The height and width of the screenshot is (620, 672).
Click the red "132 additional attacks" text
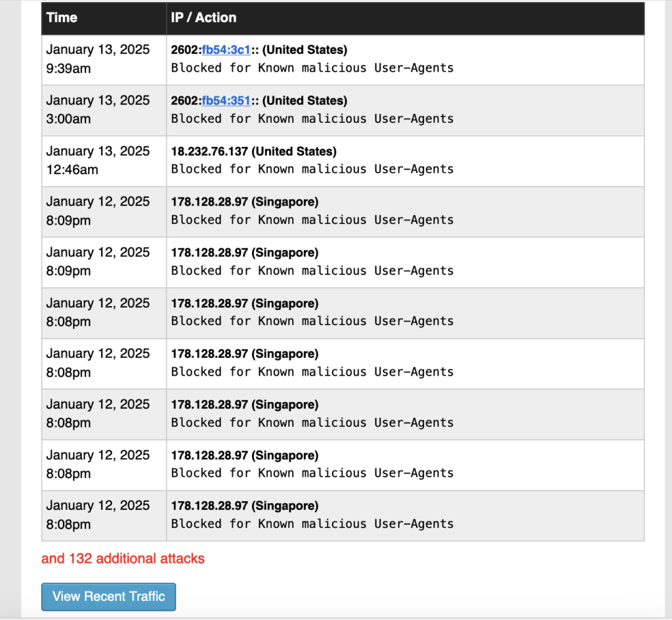click(123, 559)
